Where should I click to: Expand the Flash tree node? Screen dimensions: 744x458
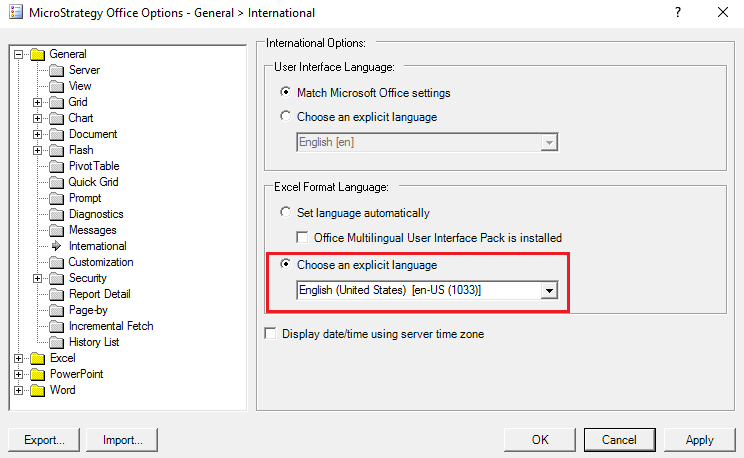click(x=37, y=150)
